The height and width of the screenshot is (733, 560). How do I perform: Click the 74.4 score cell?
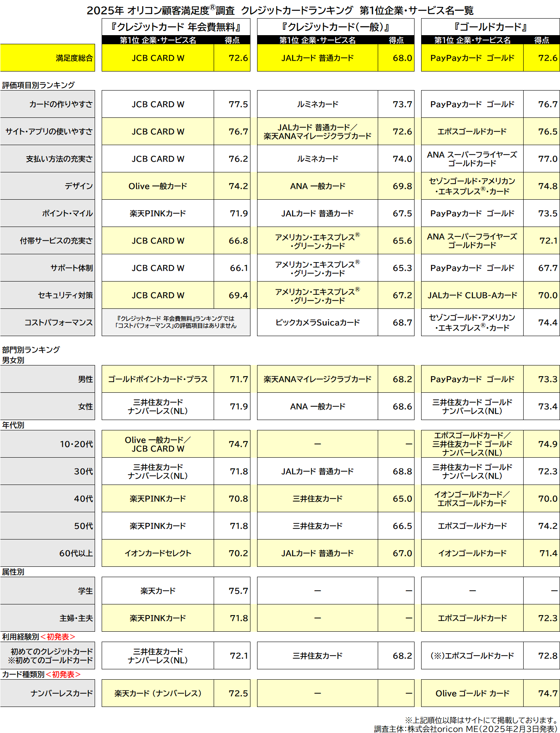pyautogui.click(x=541, y=322)
